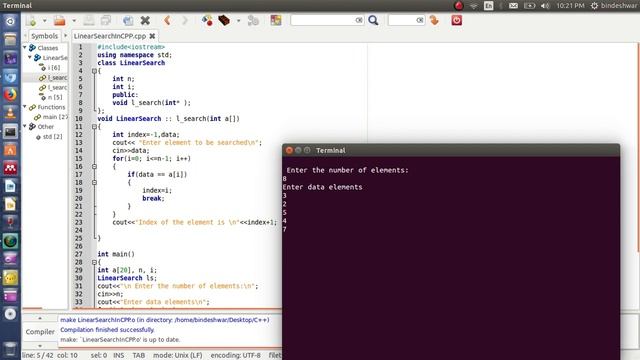Image resolution: width=640 pixels, height=360 pixels.
Task: Select the Classes row in symbols tree
Action: coord(48,48)
